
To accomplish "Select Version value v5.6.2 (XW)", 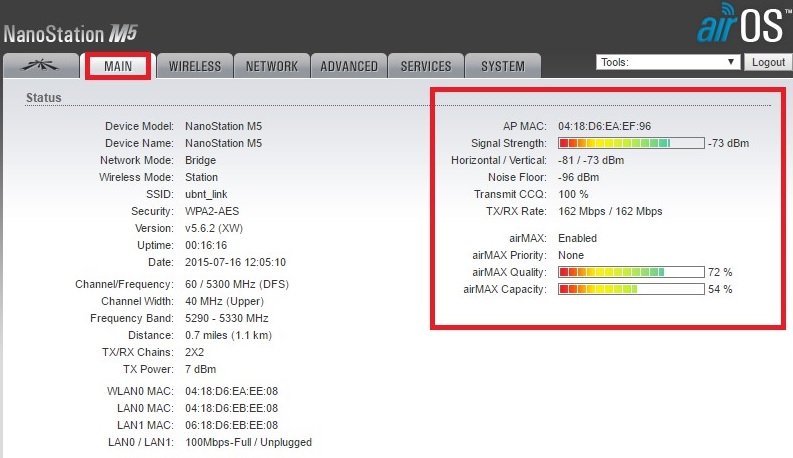I will pyautogui.click(x=214, y=228).
